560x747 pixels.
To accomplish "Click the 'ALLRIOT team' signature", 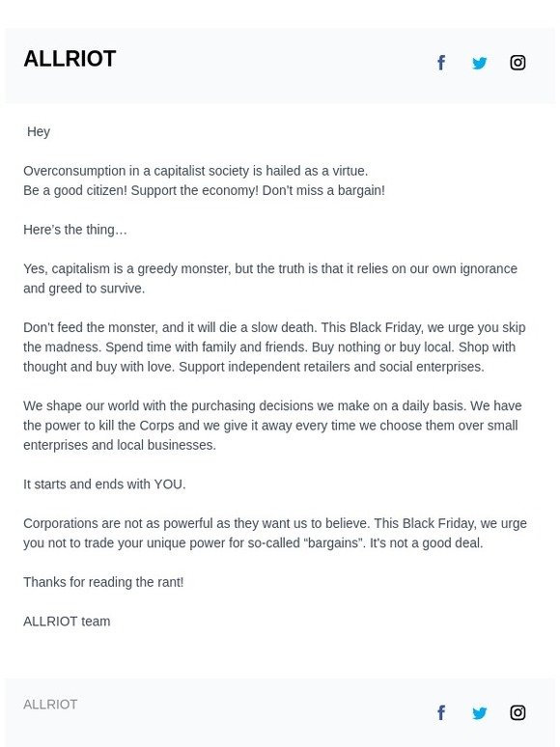I will click(67, 622).
